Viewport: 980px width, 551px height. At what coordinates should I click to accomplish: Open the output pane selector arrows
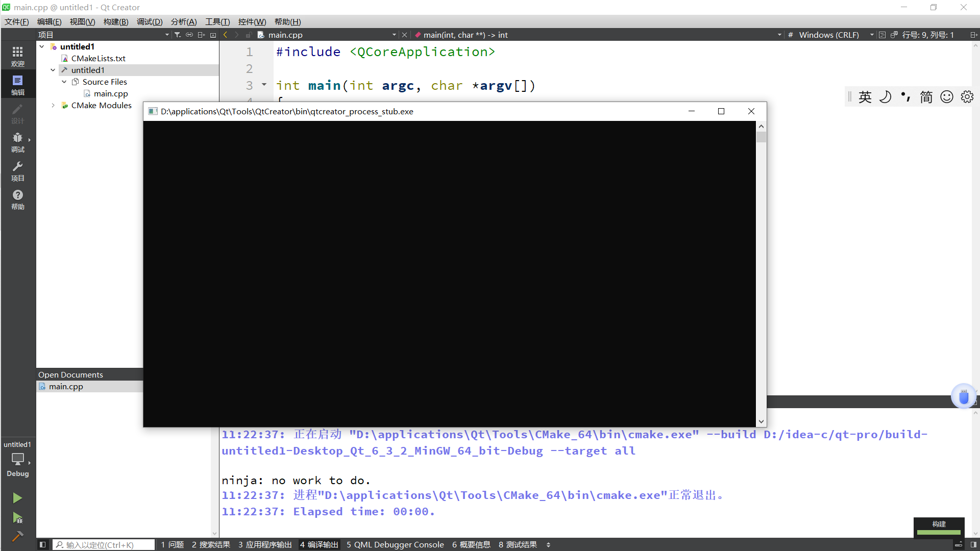(x=548, y=545)
